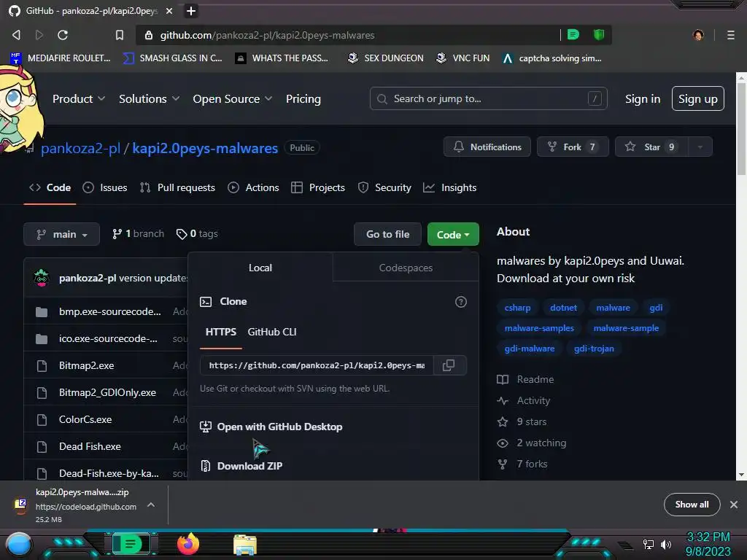Click the 1 branch link
Screen dimensions: 747x560
(138, 234)
